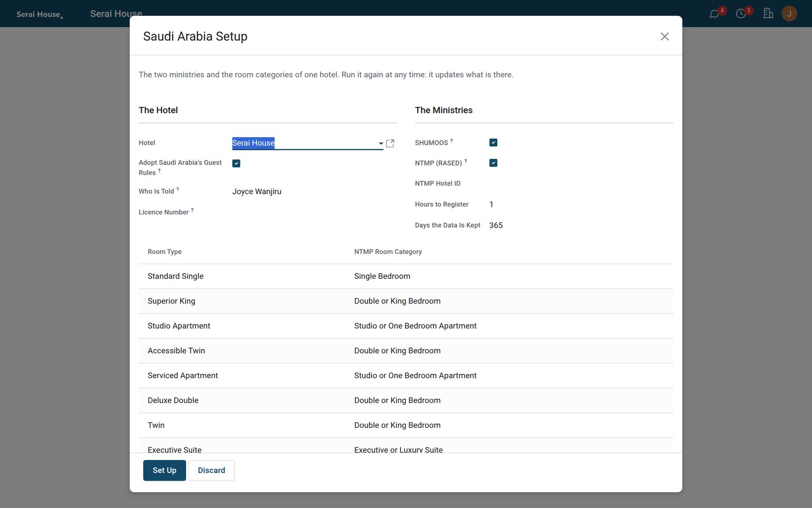Click the company building icon
This screenshot has height=508, width=812.
point(768,13)
